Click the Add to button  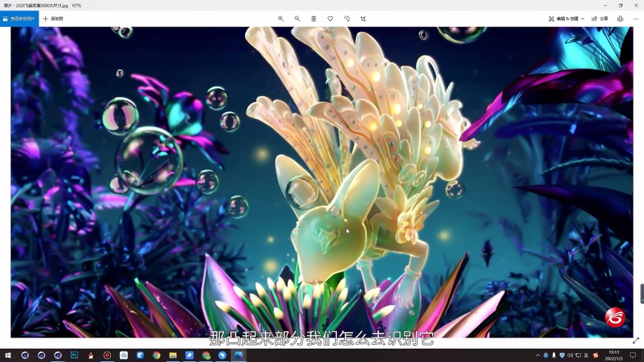pyautogui.click(x=53, y=19)
